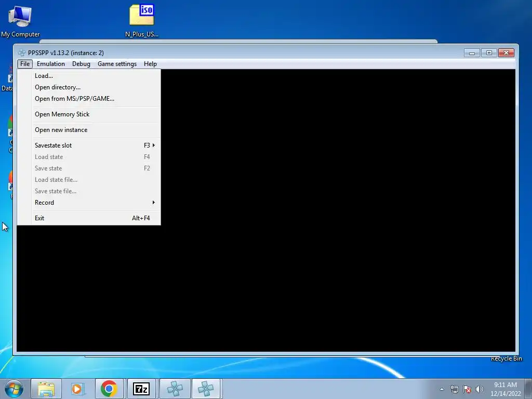Open the Emulation menu
This screenshot has height=399, width=532.
click(x=51, y=64)
